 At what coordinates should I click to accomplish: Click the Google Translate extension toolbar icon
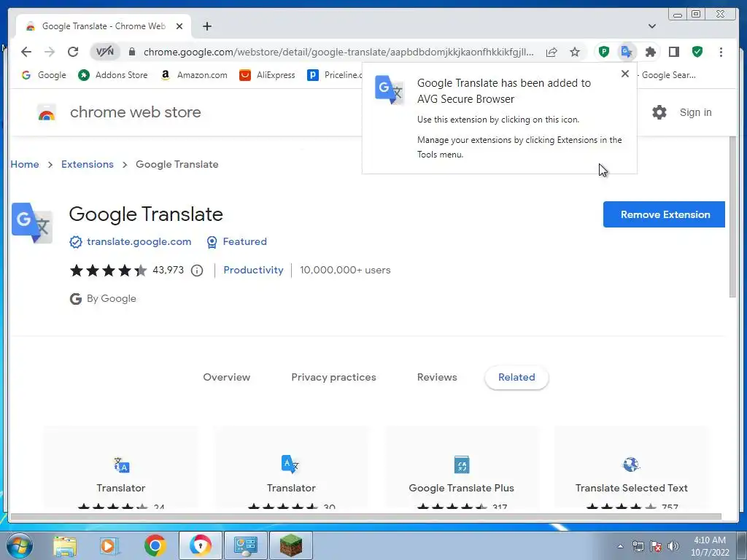(x=627, y=52)
